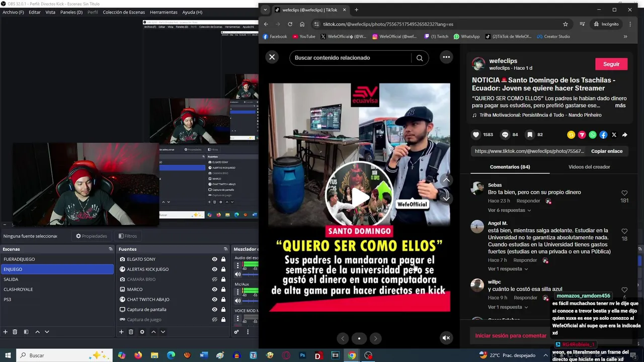
Task: Open advanced audio properties gears icon
Action: 236,332
